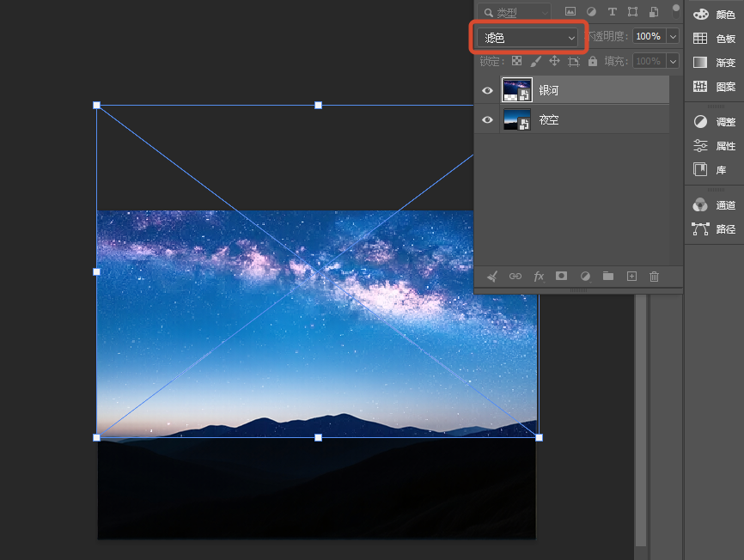Click the top-center transform handle
Screen dimensions: 744x560
[319, 106]
